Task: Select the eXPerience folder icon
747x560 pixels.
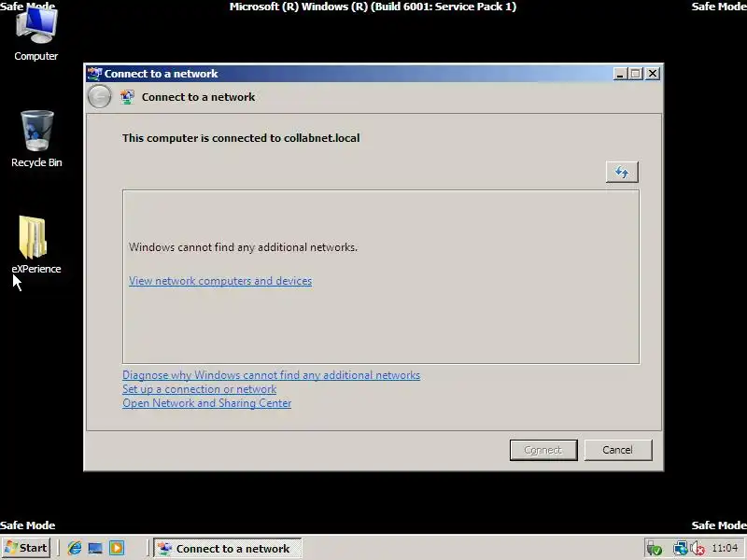Action: (35, 245)
